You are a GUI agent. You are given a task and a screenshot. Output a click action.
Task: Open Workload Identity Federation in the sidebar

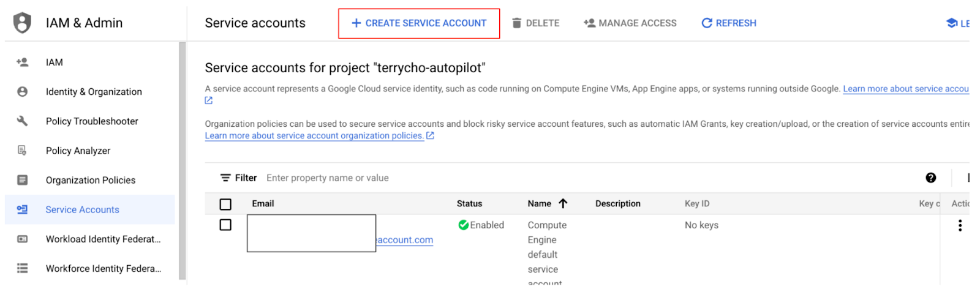[90, 239]
